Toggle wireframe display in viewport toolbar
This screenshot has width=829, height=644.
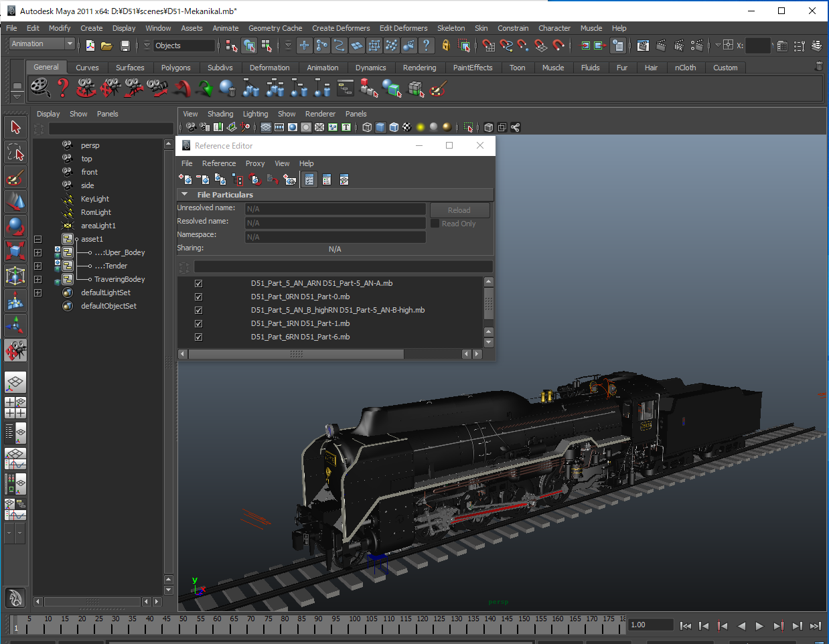(367, 127)
